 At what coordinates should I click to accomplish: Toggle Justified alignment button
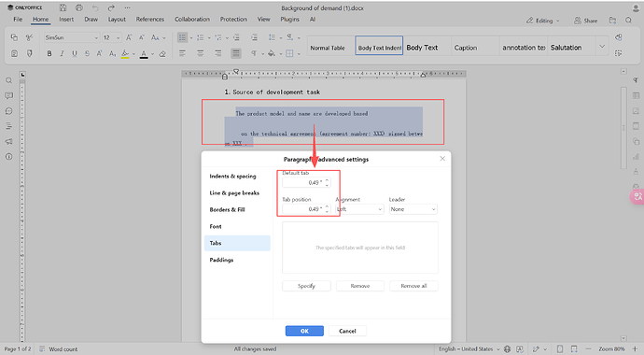[x=236, y=53]
